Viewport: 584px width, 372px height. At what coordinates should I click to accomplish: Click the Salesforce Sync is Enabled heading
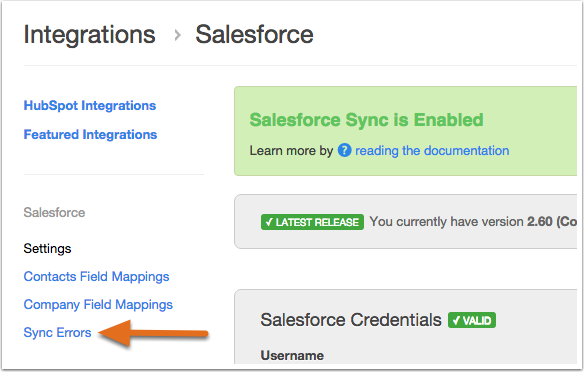[366, 120]
